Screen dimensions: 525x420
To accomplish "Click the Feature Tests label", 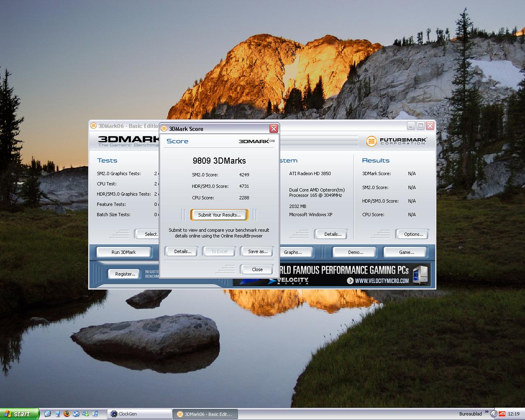I will coord(111,204).
